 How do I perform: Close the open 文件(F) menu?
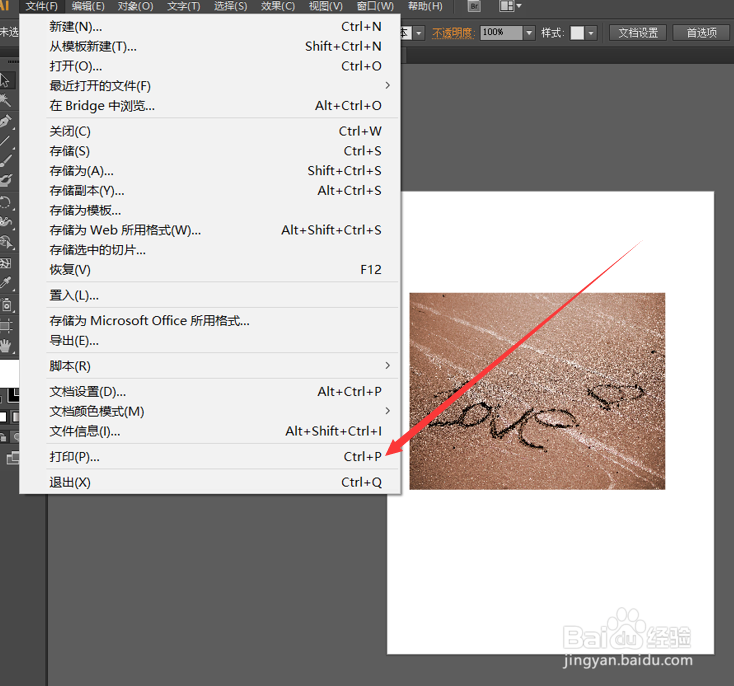point(42,6)
